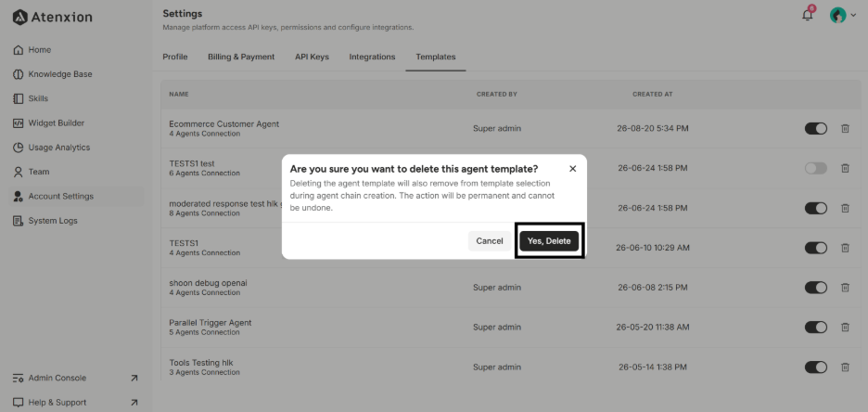Select shoon debug openai template name
Screen dimensions: 868x412
point(208,283)
